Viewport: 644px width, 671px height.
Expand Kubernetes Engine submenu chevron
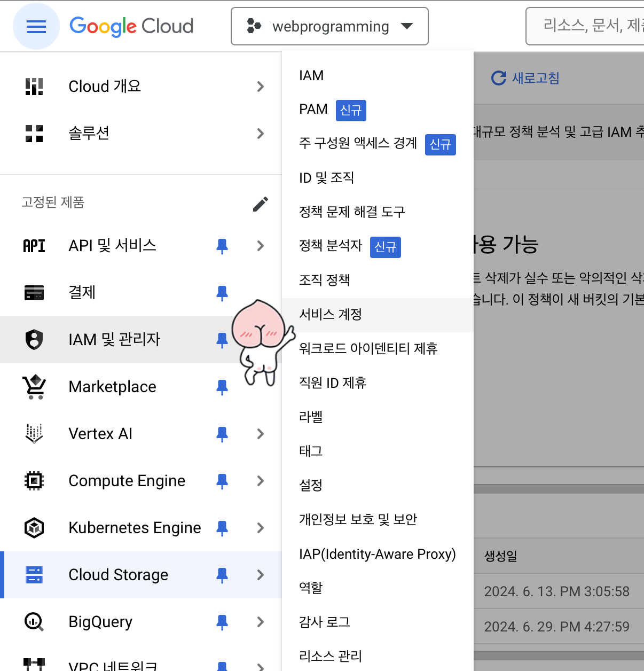pos(261,528)
